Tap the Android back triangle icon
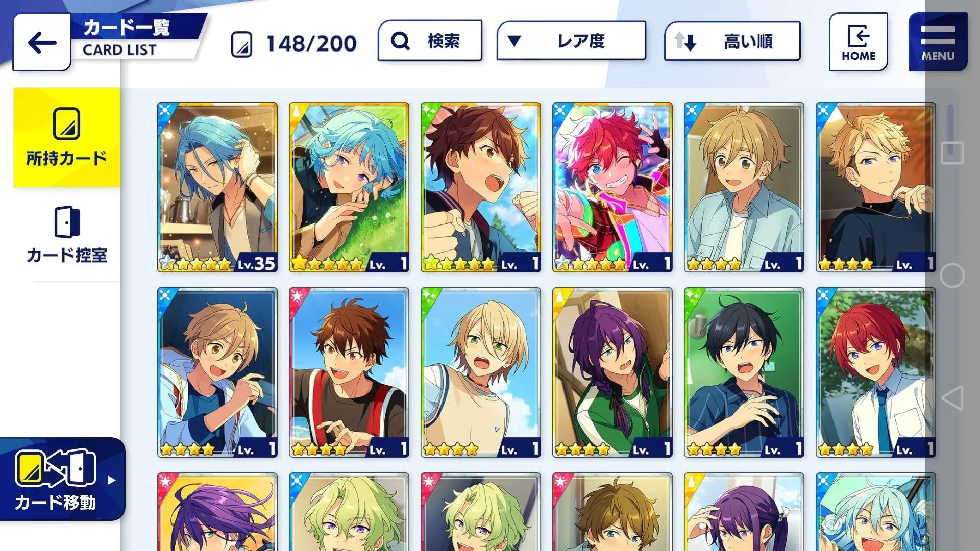This screenshot has height=551, width=980. click(952, 398)
